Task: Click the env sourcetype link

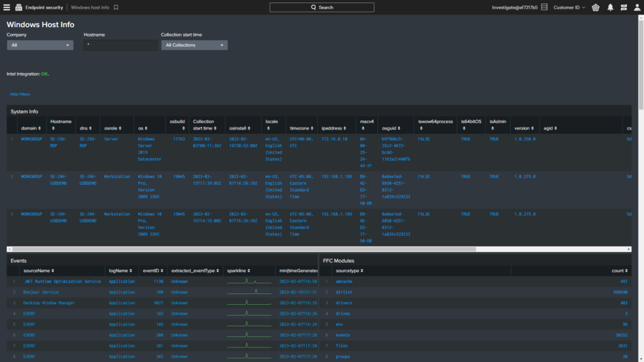Action: (339, 324)
